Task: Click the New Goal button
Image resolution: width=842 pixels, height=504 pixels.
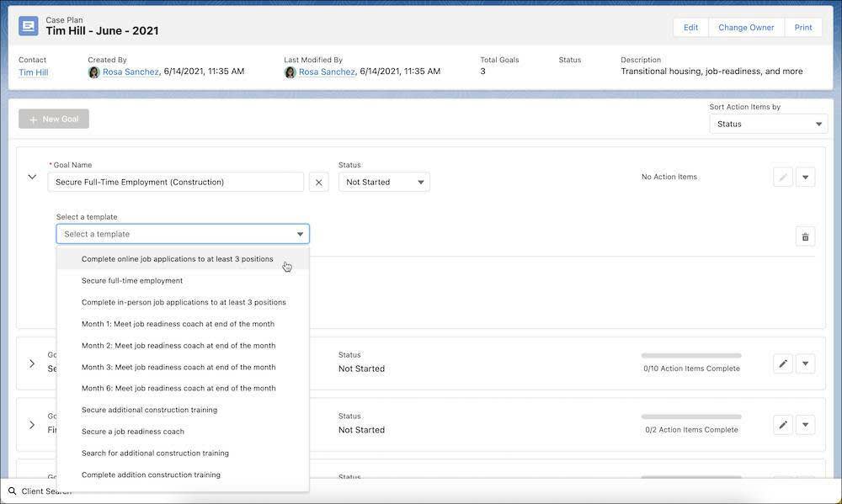Action: point(54,119)
